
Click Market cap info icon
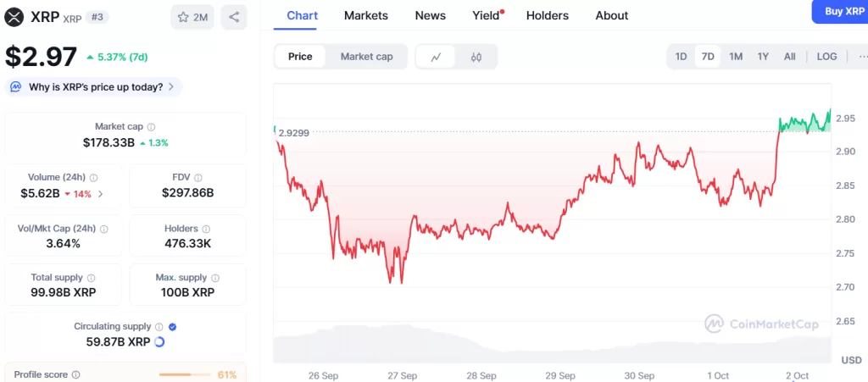click(x=151, y=126)
